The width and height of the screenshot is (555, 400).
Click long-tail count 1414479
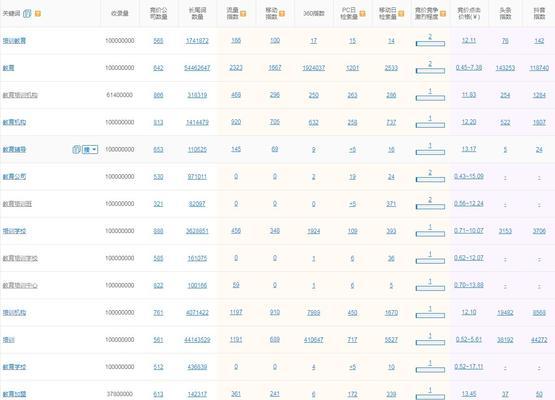click(x=197, y=122)
